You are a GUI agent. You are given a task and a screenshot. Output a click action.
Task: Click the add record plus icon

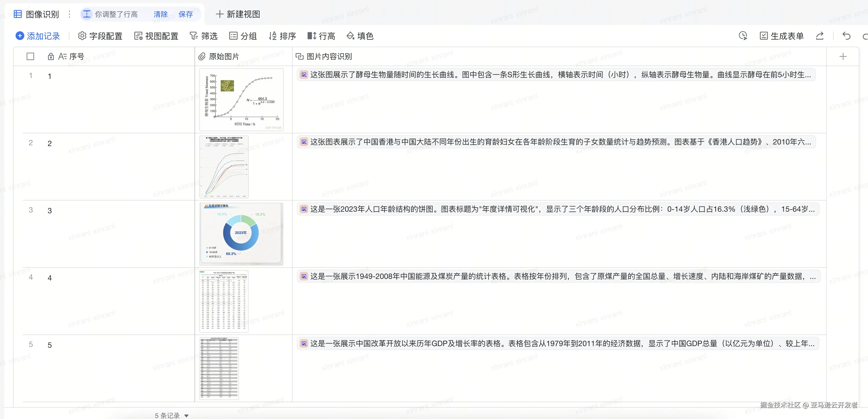tap(20, 36)
